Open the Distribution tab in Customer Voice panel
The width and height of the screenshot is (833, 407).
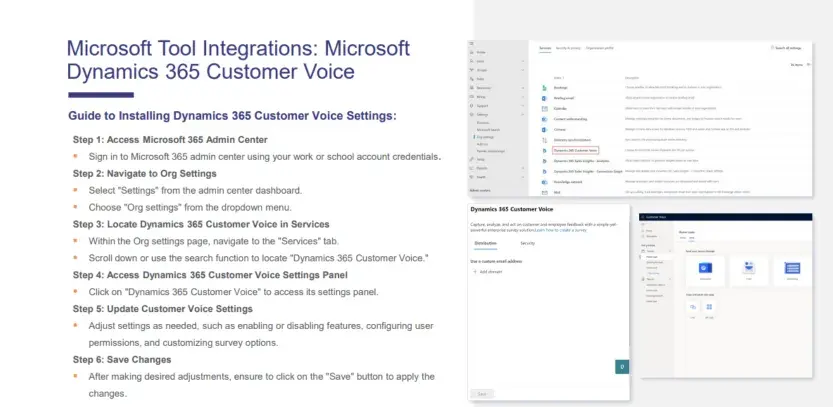(x=485, y=243)
